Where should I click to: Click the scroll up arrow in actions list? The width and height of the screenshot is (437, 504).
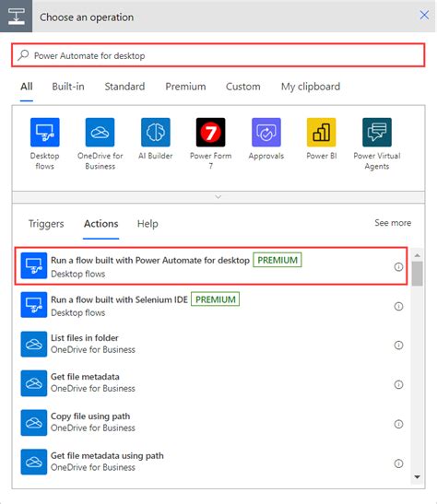(x=418, y=255)
